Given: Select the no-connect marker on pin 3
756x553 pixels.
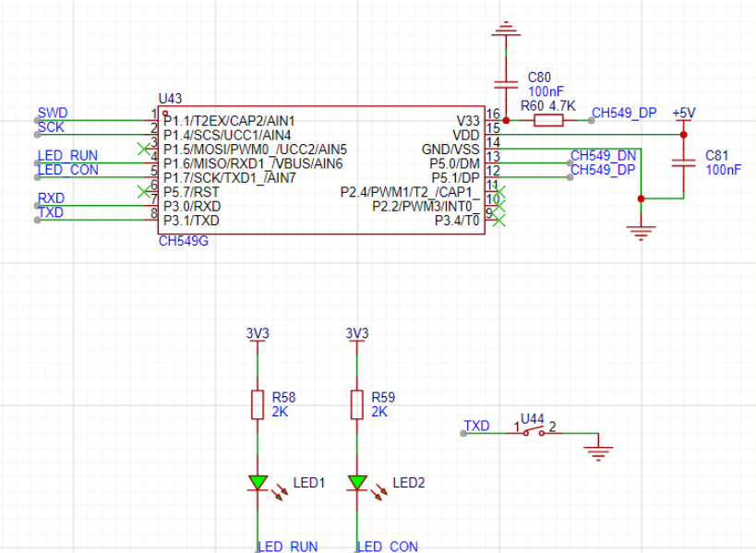Looking at the screenshot, I should pyautogui.click(x=142, y=149).
